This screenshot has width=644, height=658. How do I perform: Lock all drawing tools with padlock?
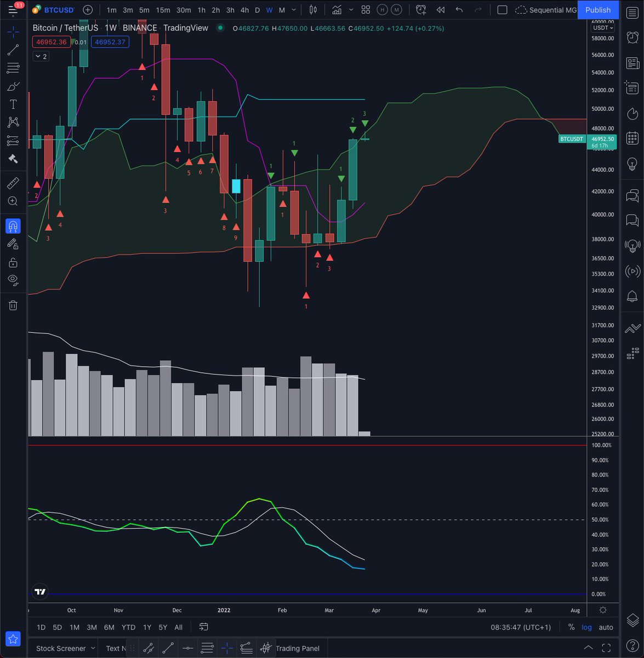pos(13,263)
